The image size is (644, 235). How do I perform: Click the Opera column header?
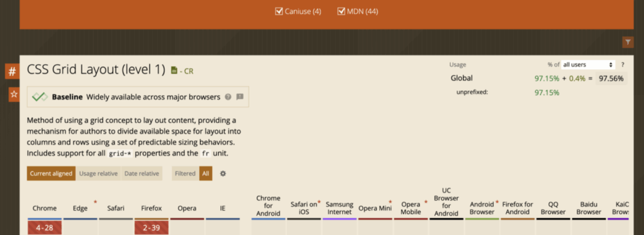tap(187, 209)
